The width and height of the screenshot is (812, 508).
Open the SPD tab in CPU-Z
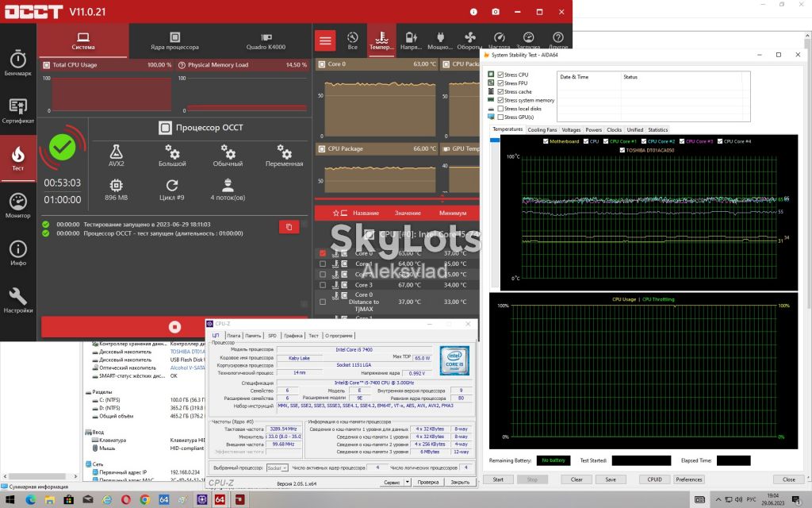point(273,336)
